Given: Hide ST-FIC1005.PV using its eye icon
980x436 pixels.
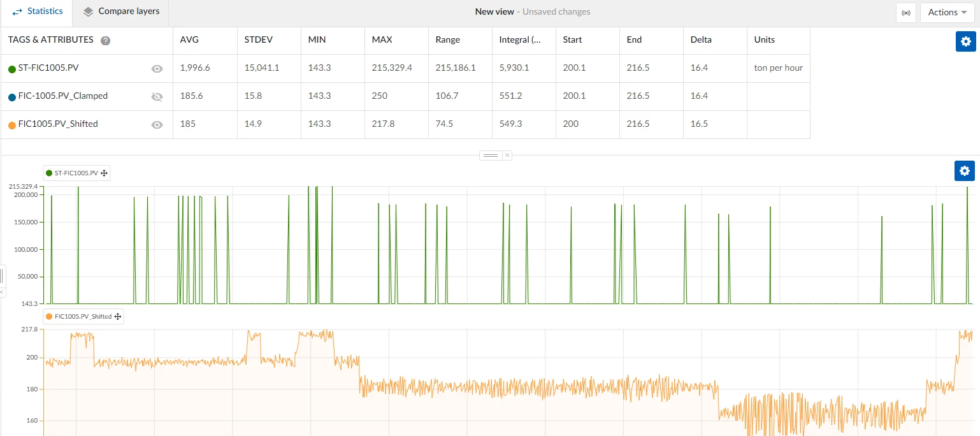Looking at the screenshot, I should 157,68.
